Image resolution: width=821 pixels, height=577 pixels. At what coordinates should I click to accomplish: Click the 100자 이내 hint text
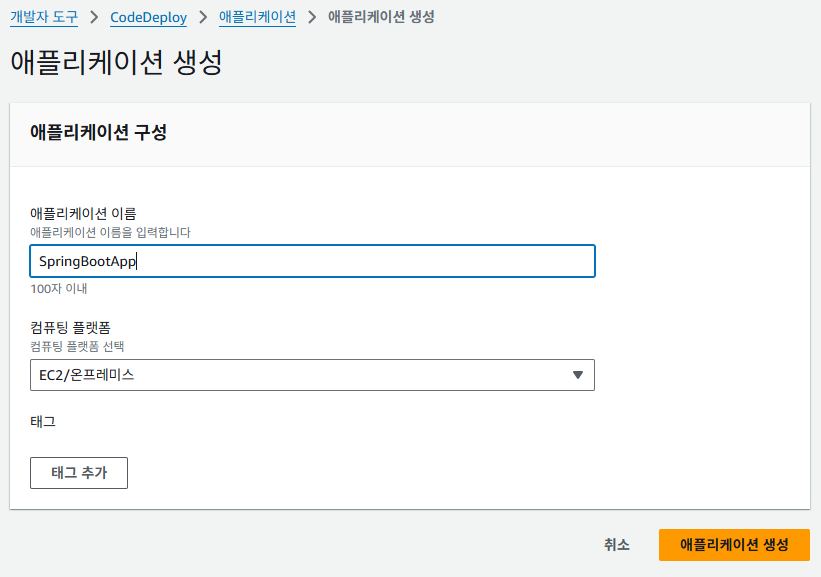coord(59,288)
